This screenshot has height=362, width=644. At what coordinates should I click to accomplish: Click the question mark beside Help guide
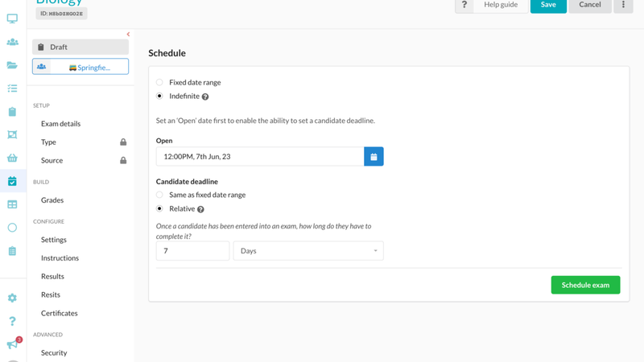coord(464,5)
